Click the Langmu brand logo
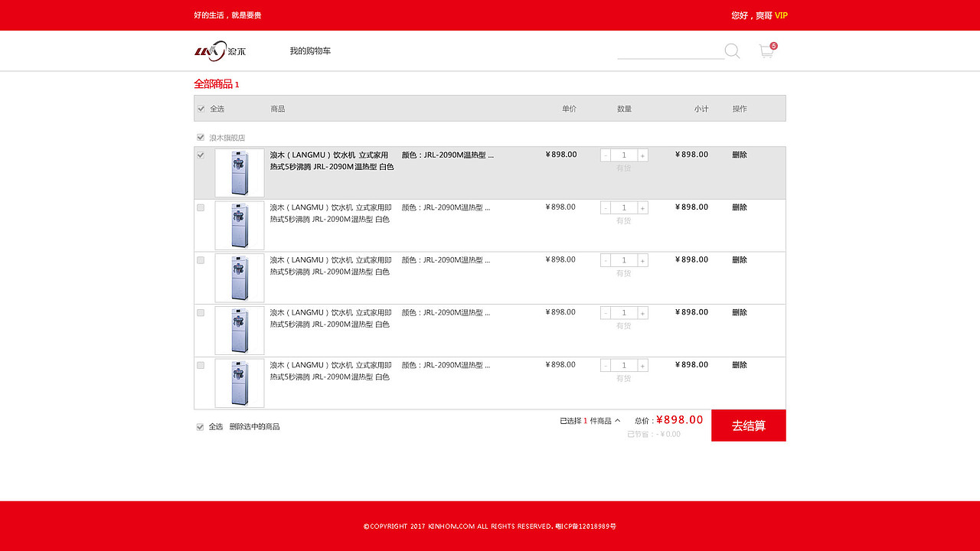Image resolution: width=980 pixels, height=551 pixels. (220, 51)
